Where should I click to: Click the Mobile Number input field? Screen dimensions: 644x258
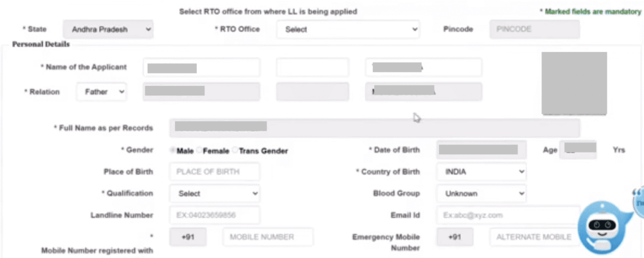[267, 237]
